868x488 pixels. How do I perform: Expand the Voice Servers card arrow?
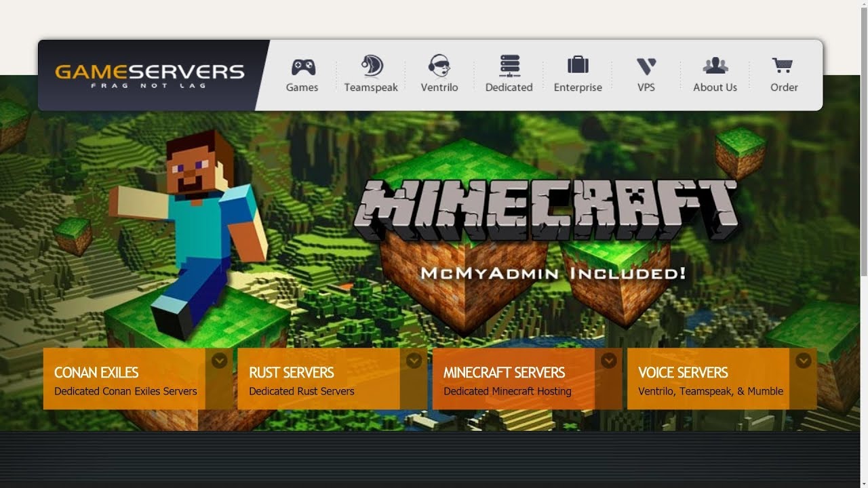[804, 361]
